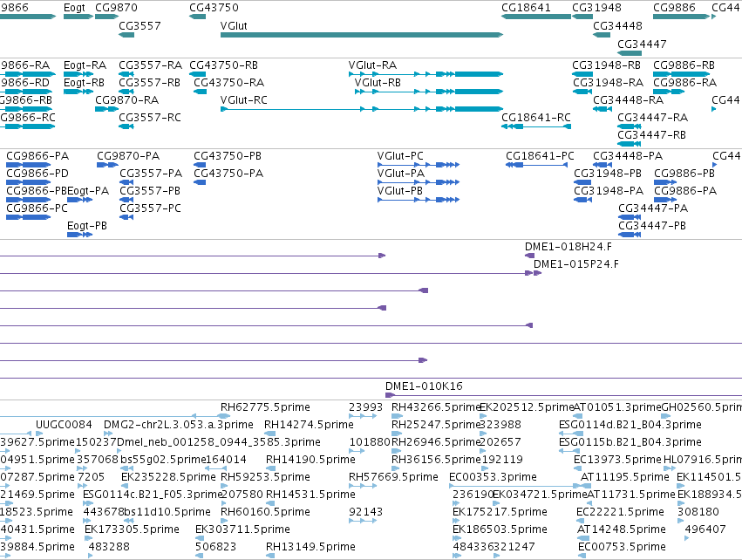Screen dimensions: 742x560
Task: Select EST EK175217.5prime
Action: pos(456,521)
